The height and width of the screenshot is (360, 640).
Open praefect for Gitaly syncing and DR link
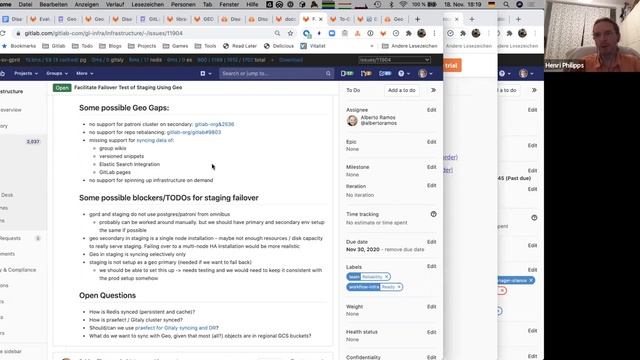click(x=176, y=328)
